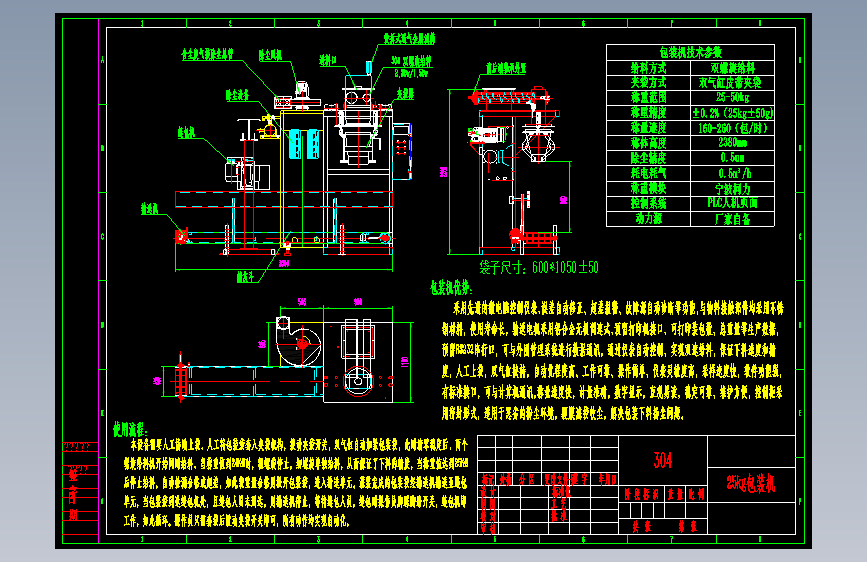Select the '包装机优势:' heading
Screen dimensions: 867x562
[451, 288]
